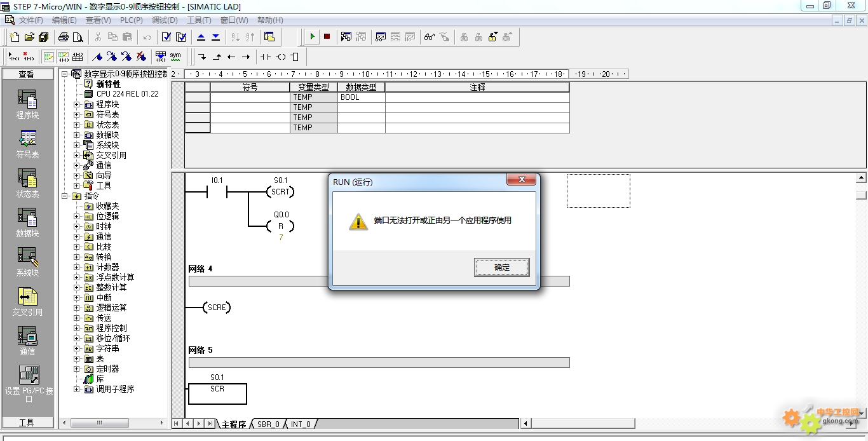Click the BOOL data type cell
The width and height of the screenshot is (868, 441).
coord(362,97)
